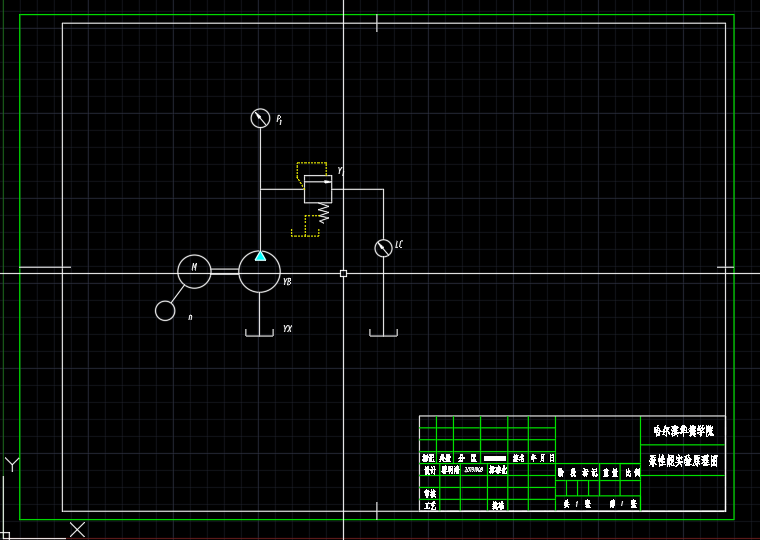Select drawing title 泵性能实验原理图 text
Image resolution: width=760 pixels, height=540 pixels.
pos(683,461)
